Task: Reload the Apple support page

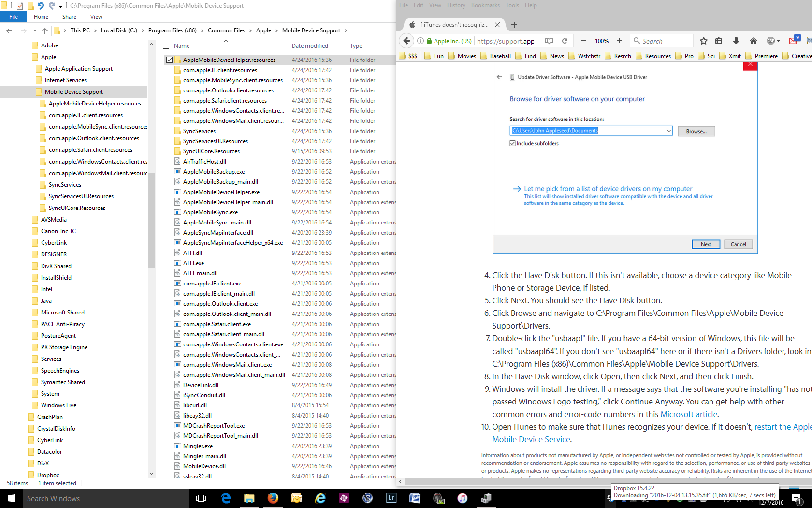Action: pos(565,41)
